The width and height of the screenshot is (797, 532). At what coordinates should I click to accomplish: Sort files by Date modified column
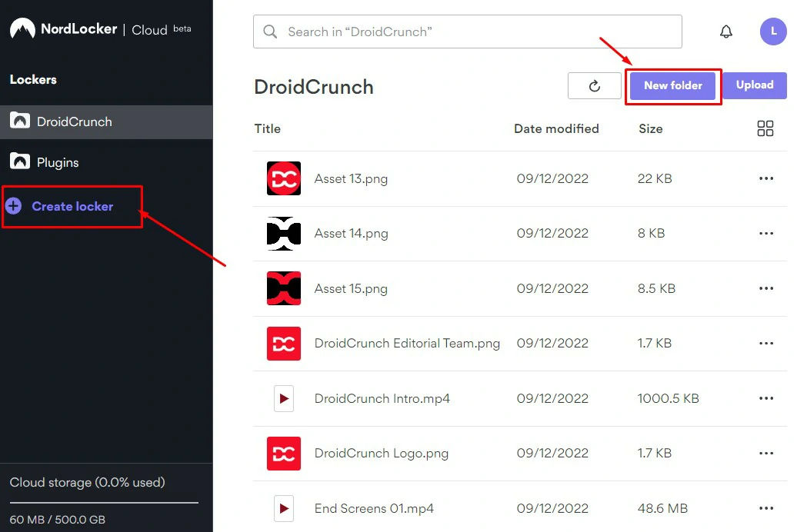click(556, 128)
